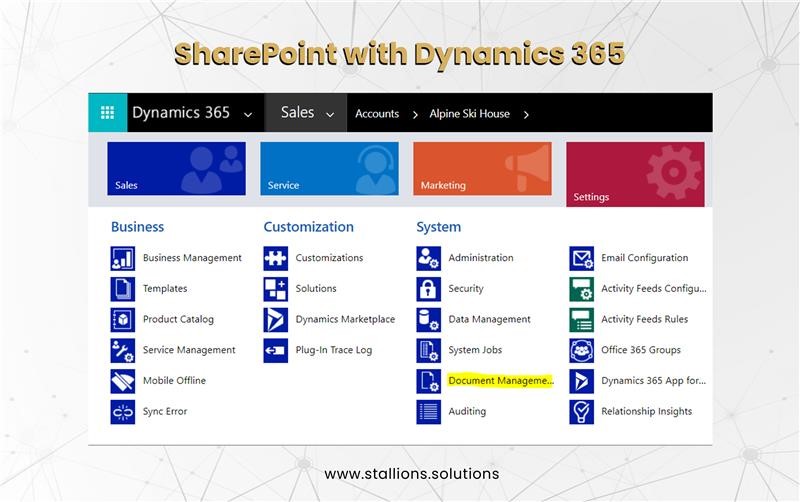Click the Plug-In Trace Log icon
This screenshot has width=800, height=502.
(x=276, y=350)
